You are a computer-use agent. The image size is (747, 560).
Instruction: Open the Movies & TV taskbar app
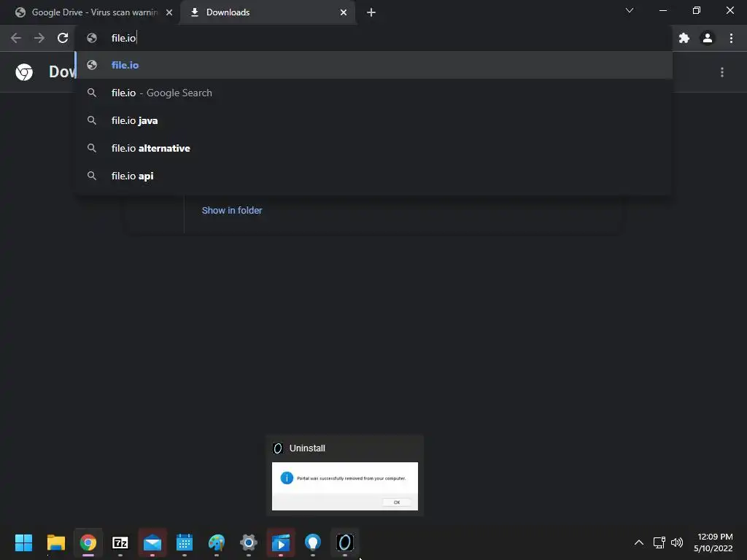281,542
